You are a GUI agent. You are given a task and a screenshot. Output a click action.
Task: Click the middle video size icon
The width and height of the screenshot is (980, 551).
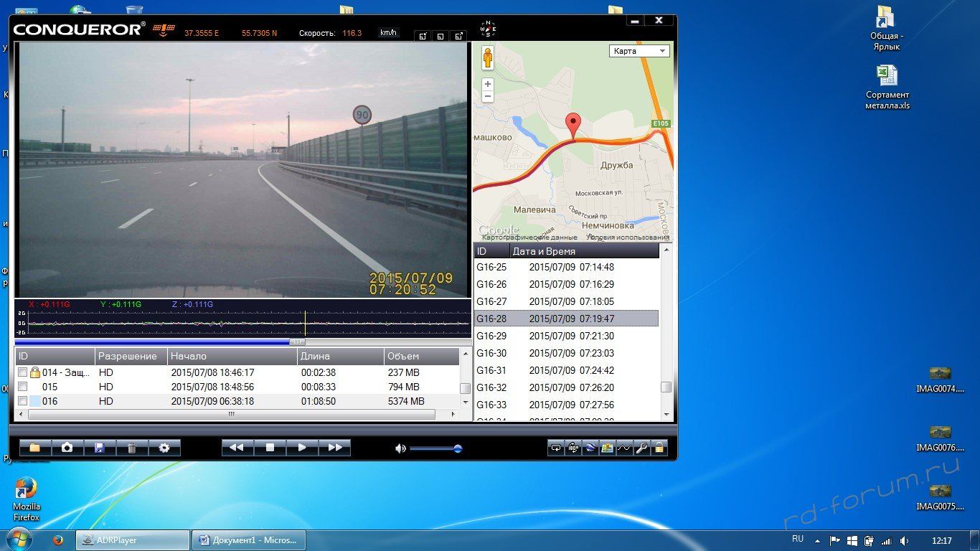440,35
